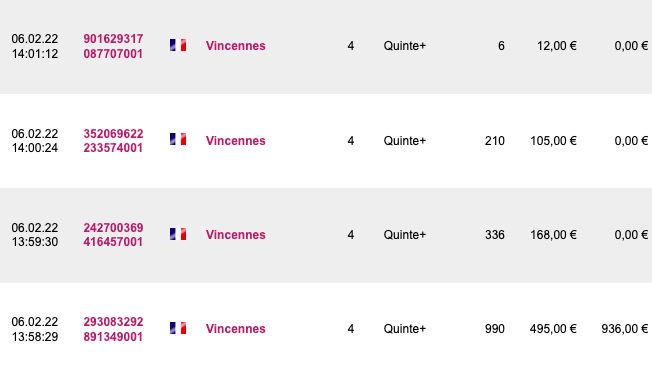Image resolution: width=652 pixels, height=375 pixels.
Task: Click the 495,00 € stake amount
Action: click(x=553, y=329)
